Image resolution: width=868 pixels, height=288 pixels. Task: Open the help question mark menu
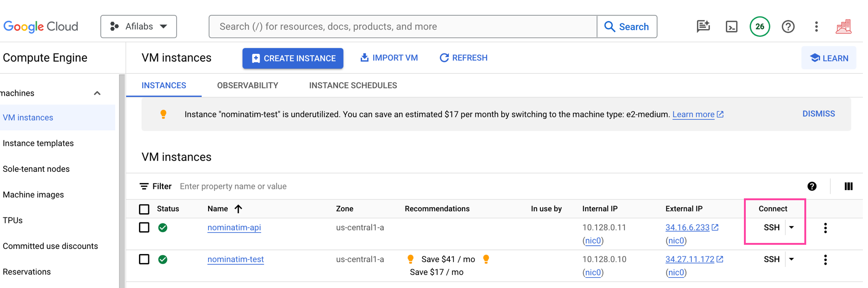(788, 27)
